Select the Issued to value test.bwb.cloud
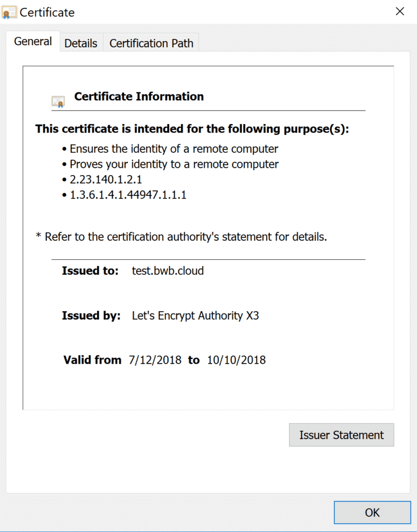This screenshot has width=417, height=532. tap(167, 271)
